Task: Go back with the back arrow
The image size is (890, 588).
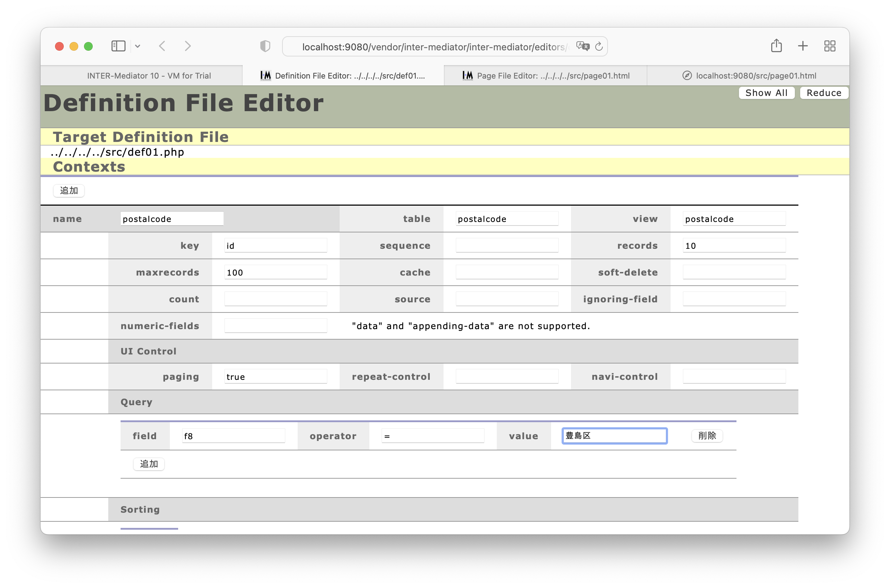Action: click(163, 46)
